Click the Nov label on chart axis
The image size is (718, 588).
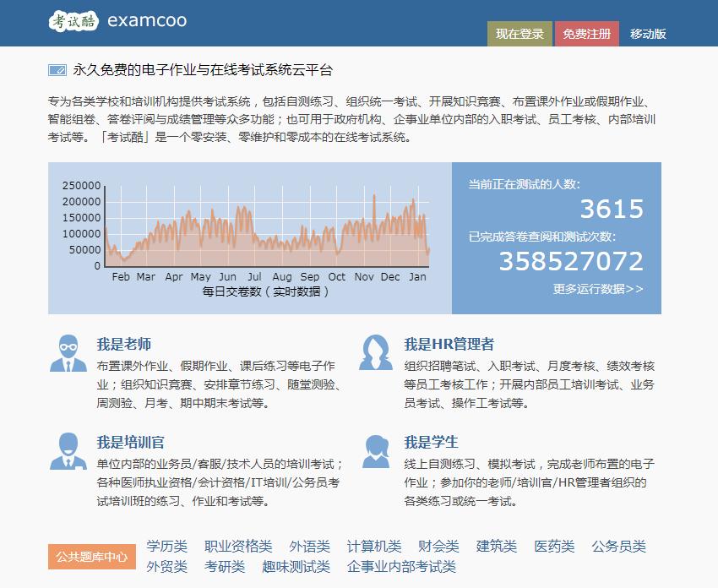364,276
